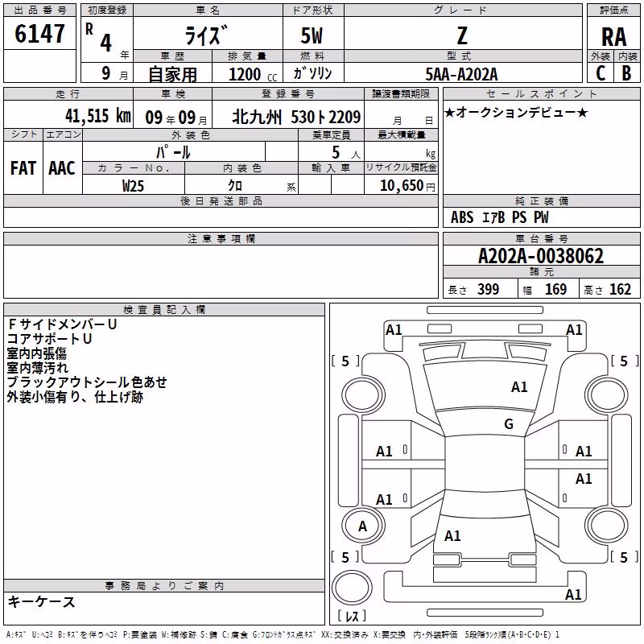644x644 pixels.
Task: Click note 外装小傷有り、仕上げ跡
Action: [x=75, y=397]
